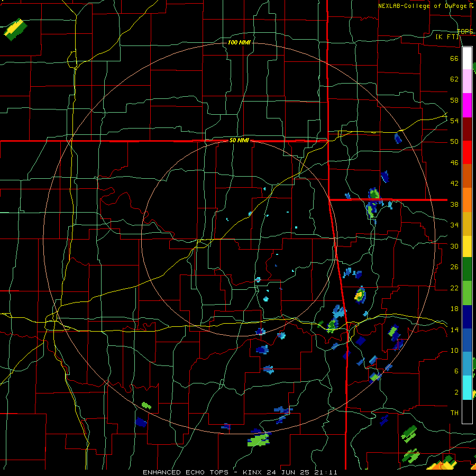Click the light orange legend swatch
476x476 pixels.
coord(467,200)
